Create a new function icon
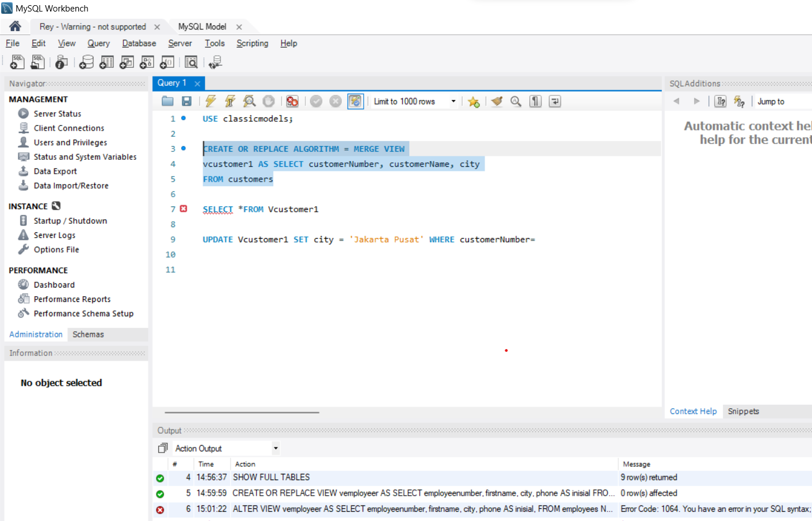This screenshot has width=812, height=521. tap(167, 62)
